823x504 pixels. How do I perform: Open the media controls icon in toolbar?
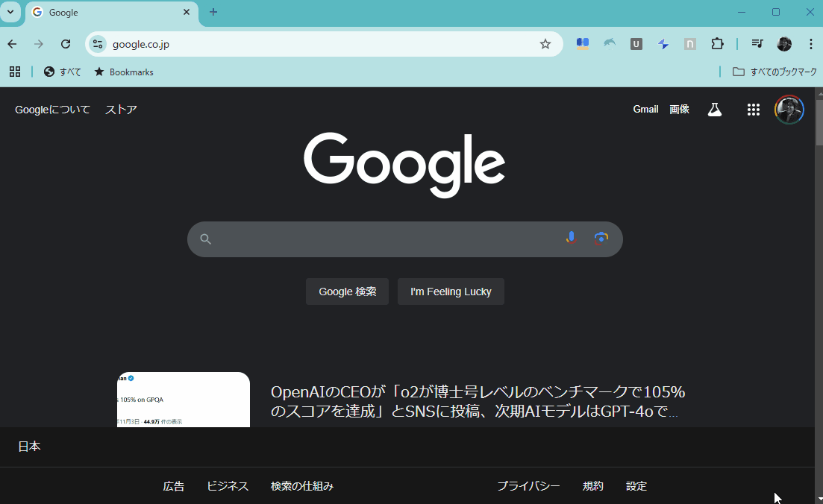coord(757,44)
